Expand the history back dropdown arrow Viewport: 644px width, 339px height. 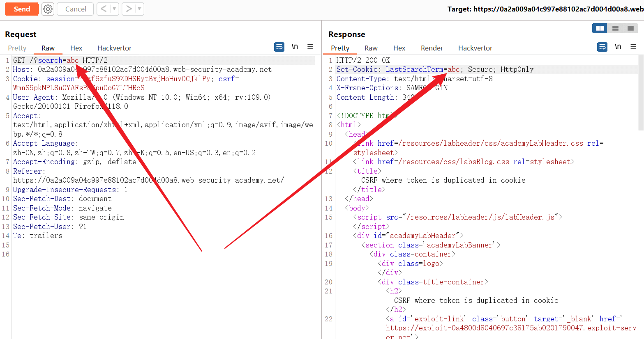click(114, 9)
